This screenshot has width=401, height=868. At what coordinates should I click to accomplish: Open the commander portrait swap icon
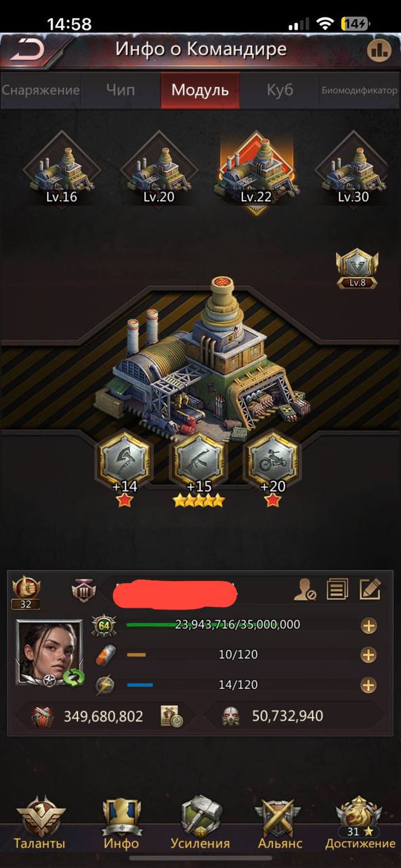[73, 676]
